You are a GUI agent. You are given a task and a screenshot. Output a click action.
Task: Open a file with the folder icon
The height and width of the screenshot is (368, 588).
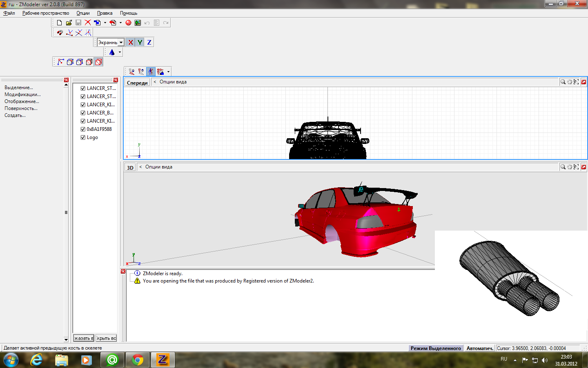pyautogui.click(x=69, y=23)
